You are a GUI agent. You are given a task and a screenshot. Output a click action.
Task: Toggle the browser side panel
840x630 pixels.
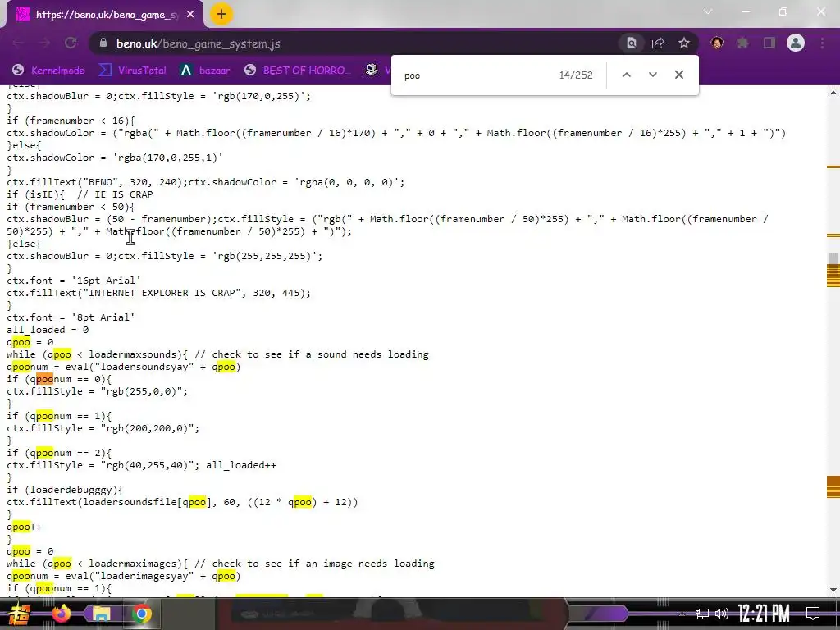(769, 43)
